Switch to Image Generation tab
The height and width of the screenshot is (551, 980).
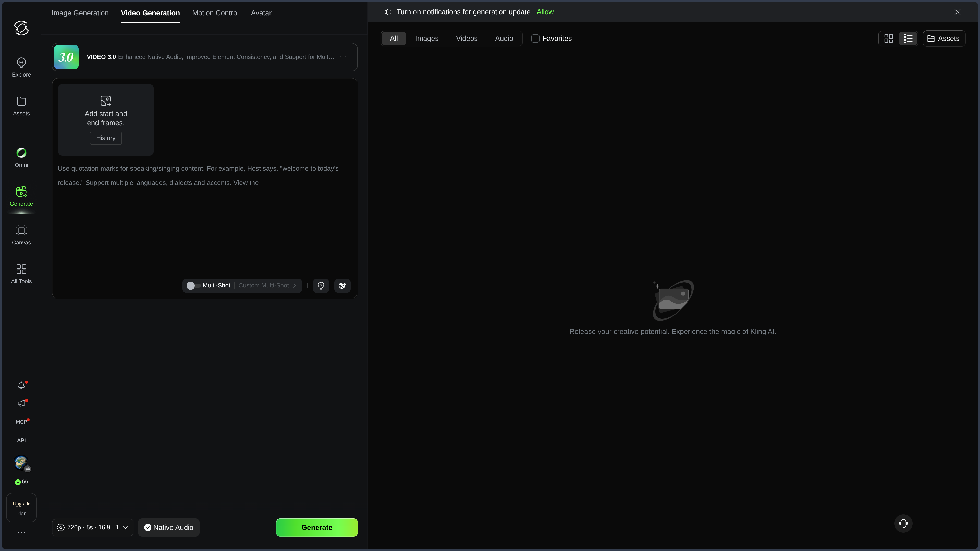[80, 13]
